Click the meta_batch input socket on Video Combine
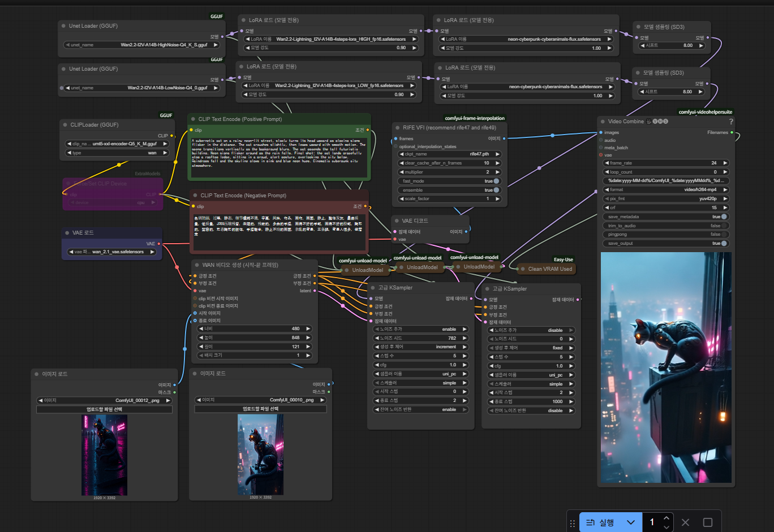This screenshot has height=532, width=774. (601, 148)
